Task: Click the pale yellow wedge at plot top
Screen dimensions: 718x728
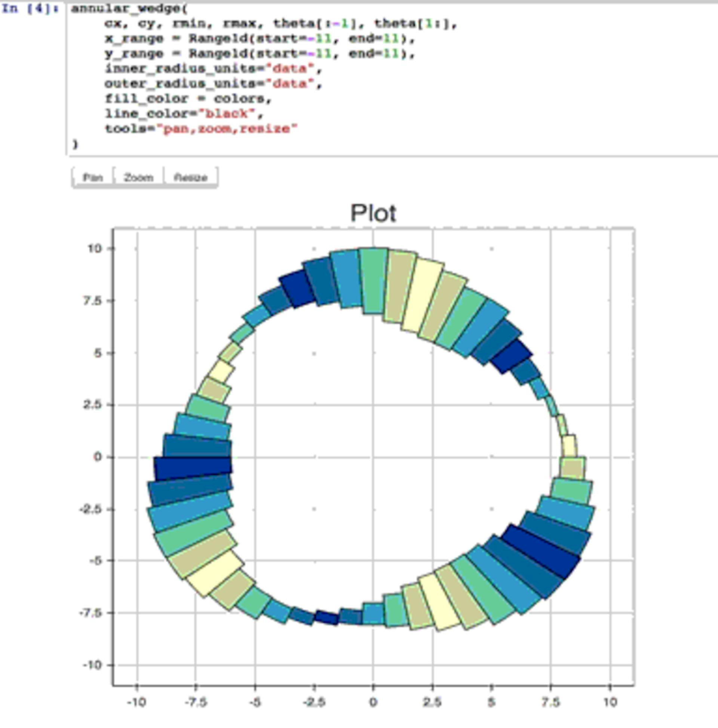Action: pos(422,296)
